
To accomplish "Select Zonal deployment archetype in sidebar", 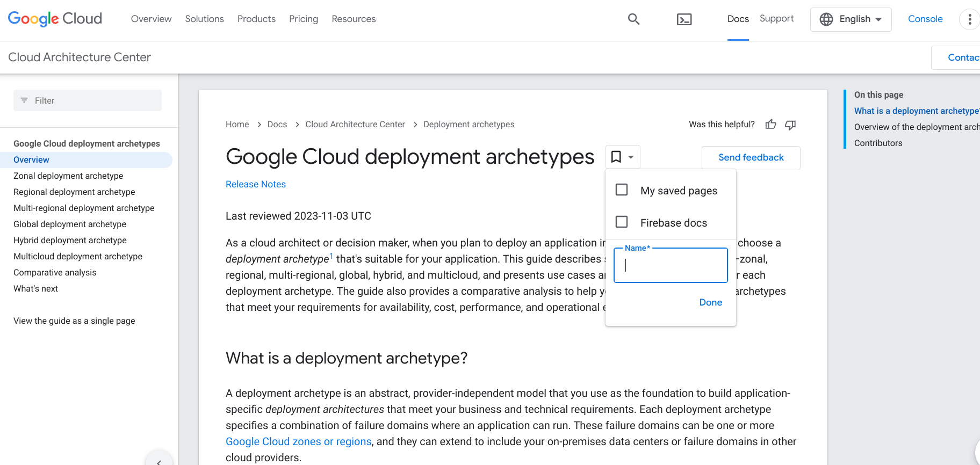I will pyautogui.click(x=68, y=176).
